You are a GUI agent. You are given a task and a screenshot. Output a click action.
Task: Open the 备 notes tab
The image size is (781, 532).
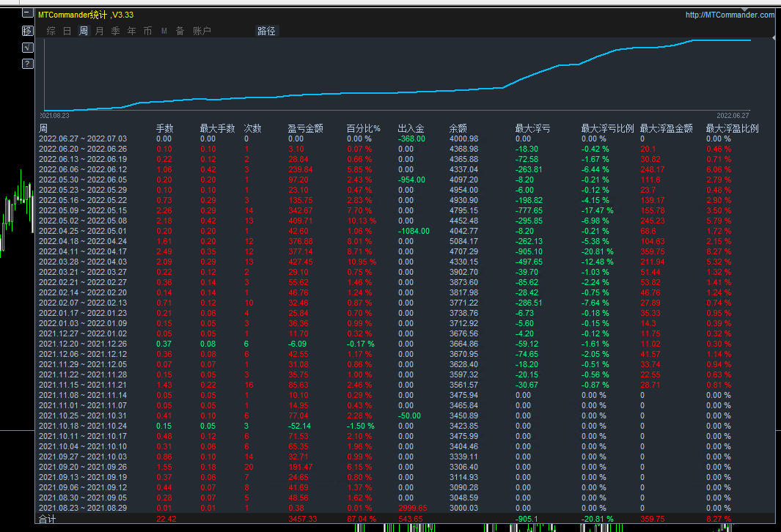click(x=180, y=31)
